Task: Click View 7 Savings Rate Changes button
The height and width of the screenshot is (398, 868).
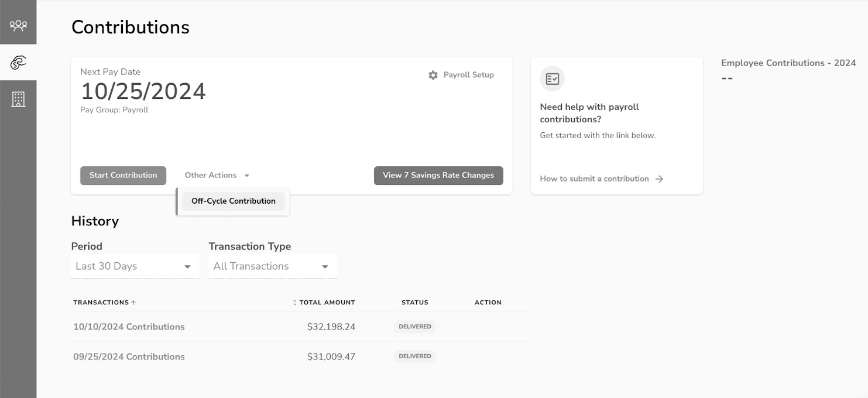Action: coord(438,175)
